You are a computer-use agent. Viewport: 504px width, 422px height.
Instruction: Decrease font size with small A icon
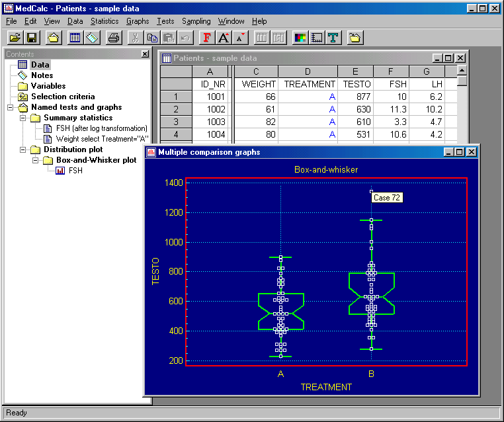[241, 38]
